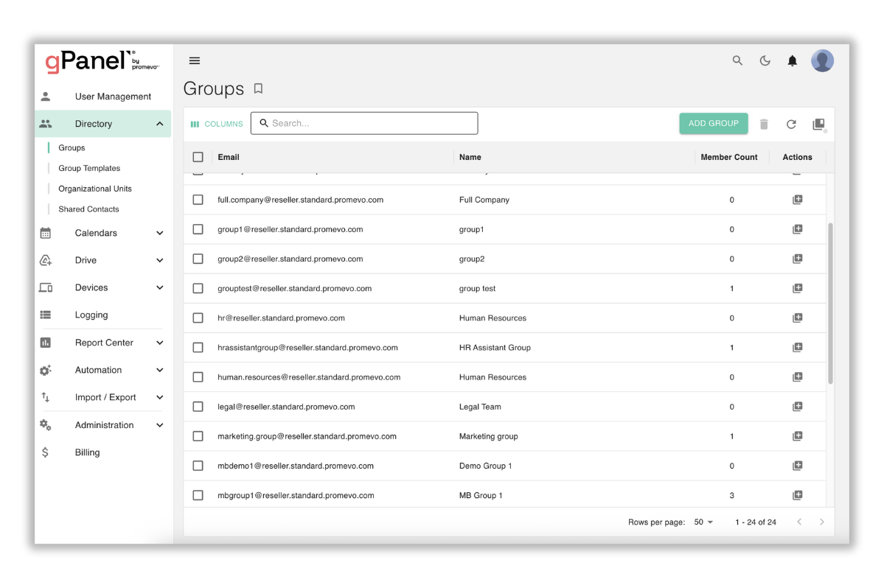Expand the Import / Export section

pos(159,397)
